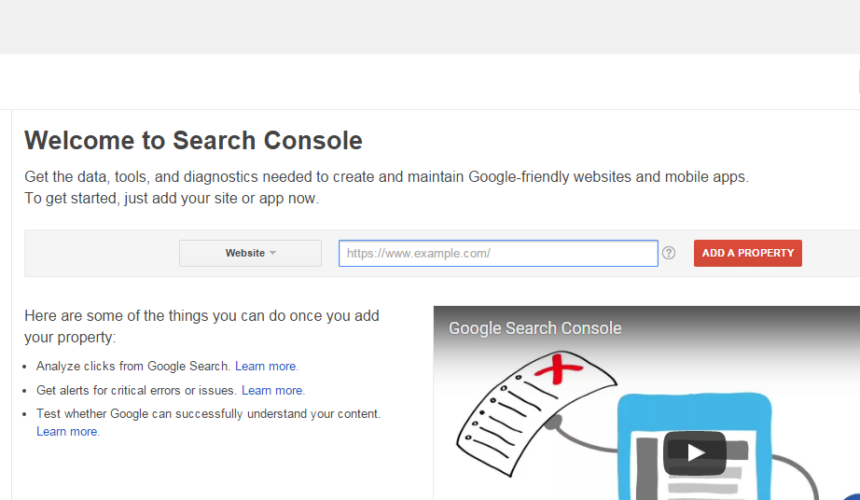860x500 pixels.
Task: Click the help question mark icon
Action: coord(669,253)
